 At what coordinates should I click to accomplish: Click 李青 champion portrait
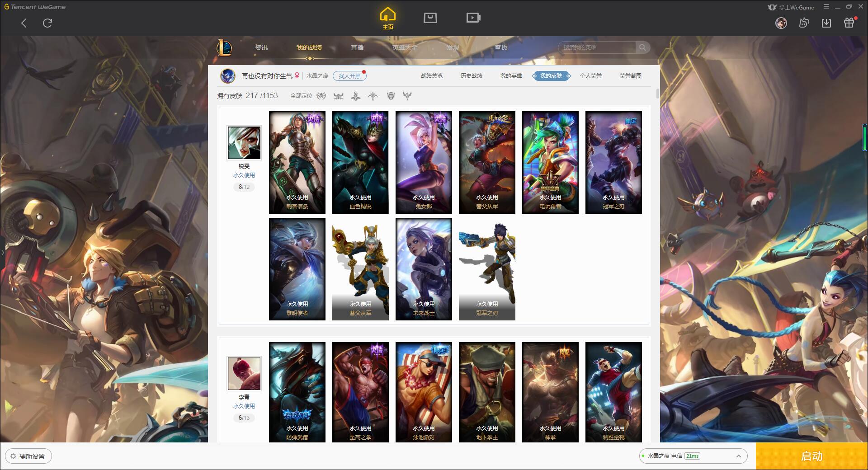point(244,374)
